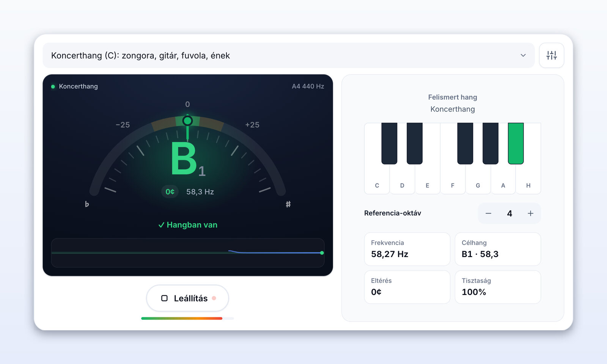Click the pitch history graph strip
This screenshot has width=607, height=364.
point(187,253)
